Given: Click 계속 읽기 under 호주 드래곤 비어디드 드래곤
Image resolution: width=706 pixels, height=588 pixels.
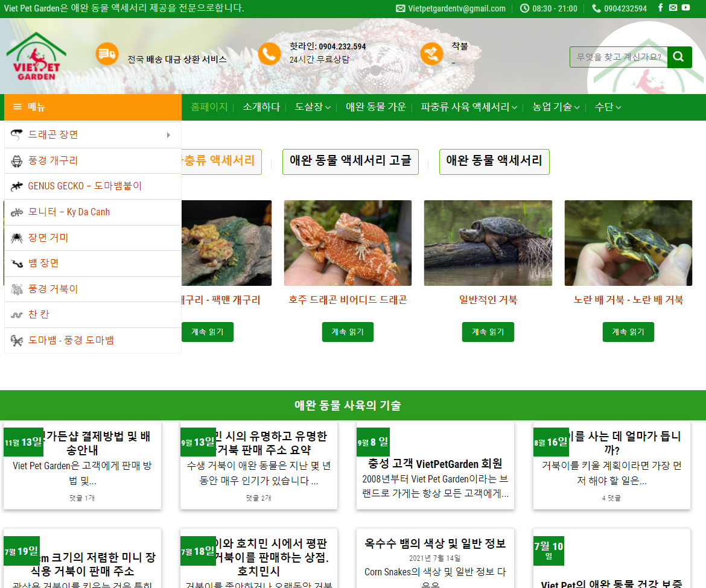Looking at the screenshot, I should pyautogui.click(x=348, y=332).
